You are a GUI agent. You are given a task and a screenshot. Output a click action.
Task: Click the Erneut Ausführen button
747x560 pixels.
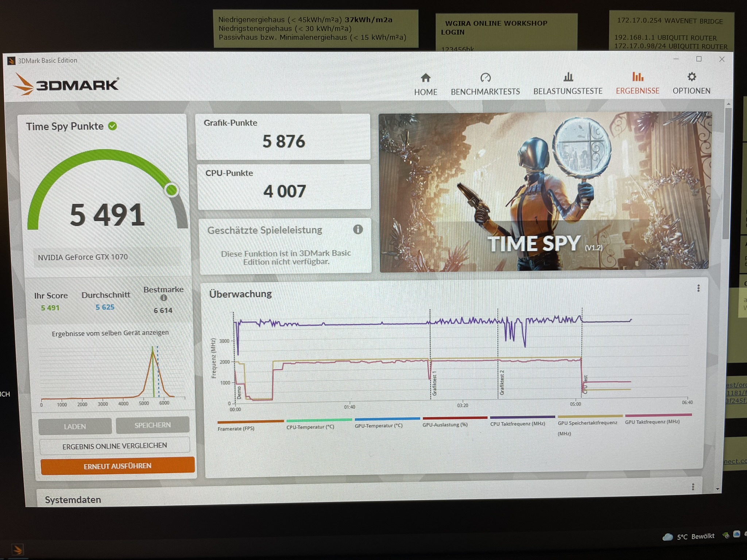point(117,466)
